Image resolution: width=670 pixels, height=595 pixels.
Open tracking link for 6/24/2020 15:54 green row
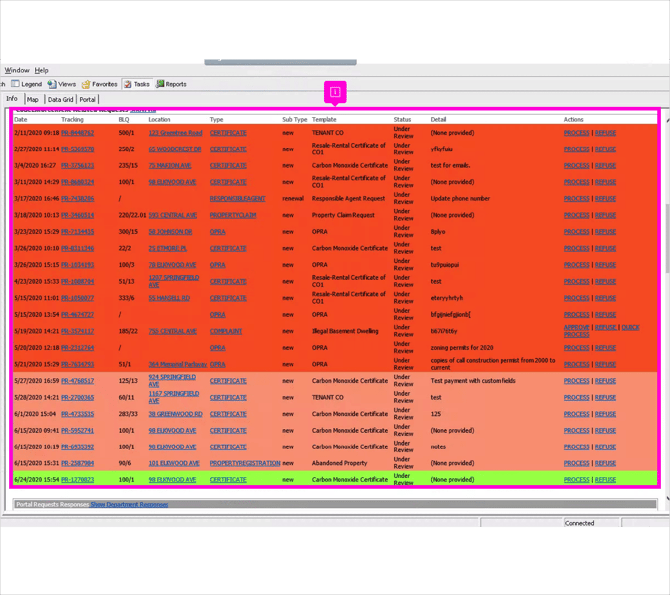(77, 480)
